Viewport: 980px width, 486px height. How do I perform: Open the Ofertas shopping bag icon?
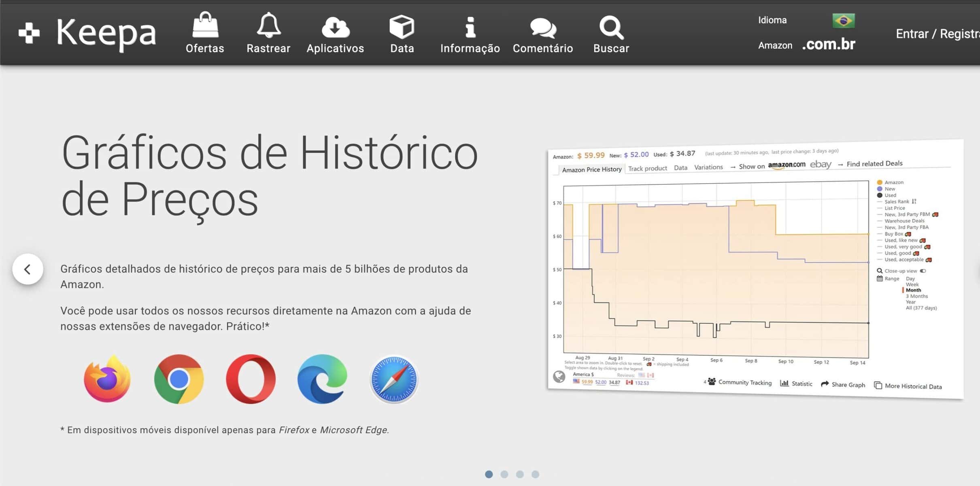point(205,26)
